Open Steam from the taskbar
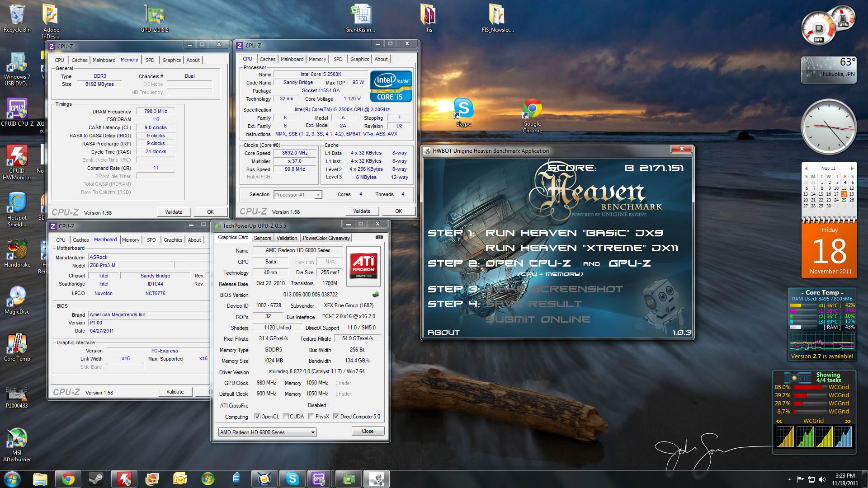 (96, 479)
